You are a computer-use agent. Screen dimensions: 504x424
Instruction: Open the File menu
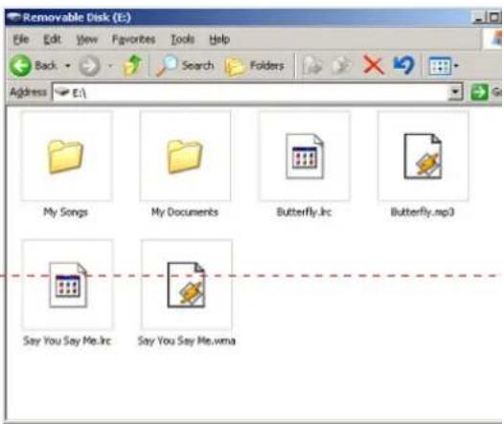pyautogui.click(x=21, y=39)
